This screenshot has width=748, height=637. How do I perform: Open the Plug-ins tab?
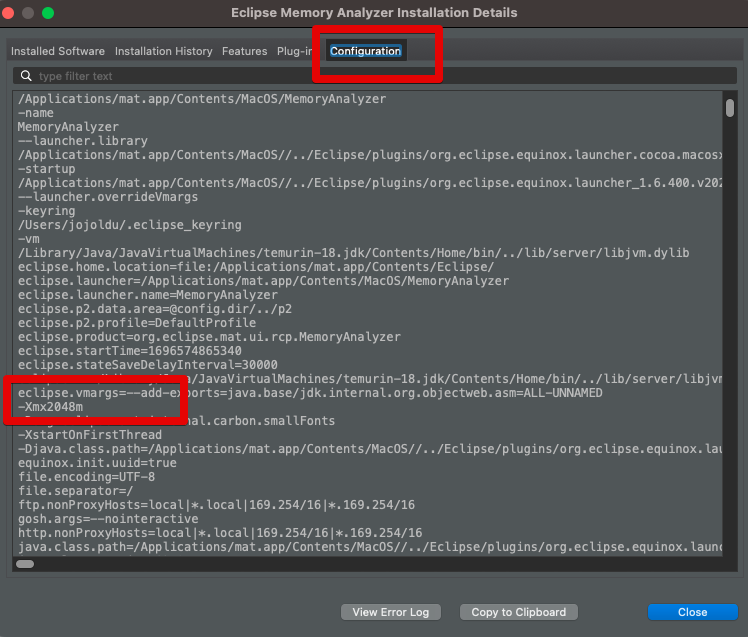coord(294,51)
